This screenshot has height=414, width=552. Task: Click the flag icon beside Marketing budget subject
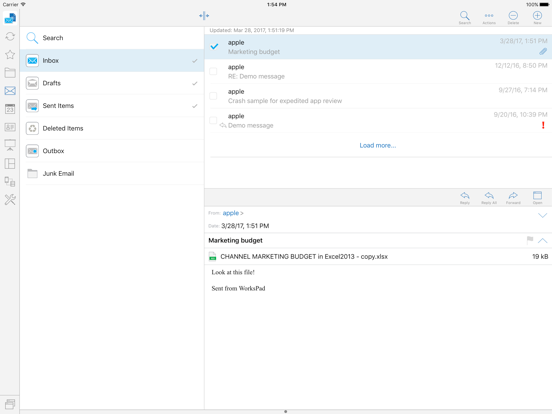coord(530,240)
